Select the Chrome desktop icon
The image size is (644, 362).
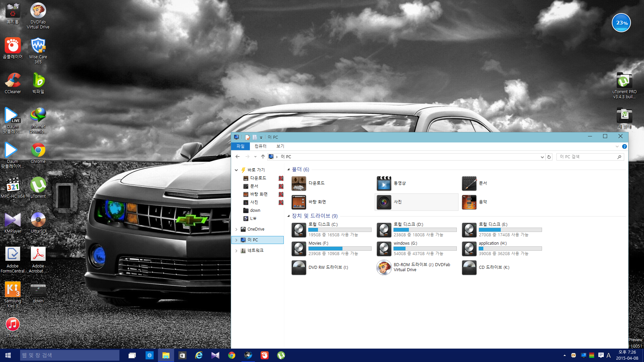click(38, 153)
